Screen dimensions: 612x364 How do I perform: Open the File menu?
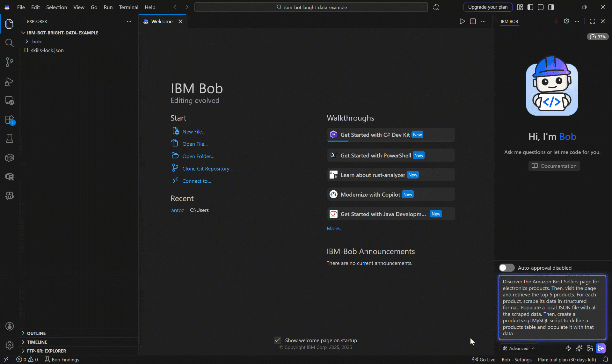click(x=21, y=7)
